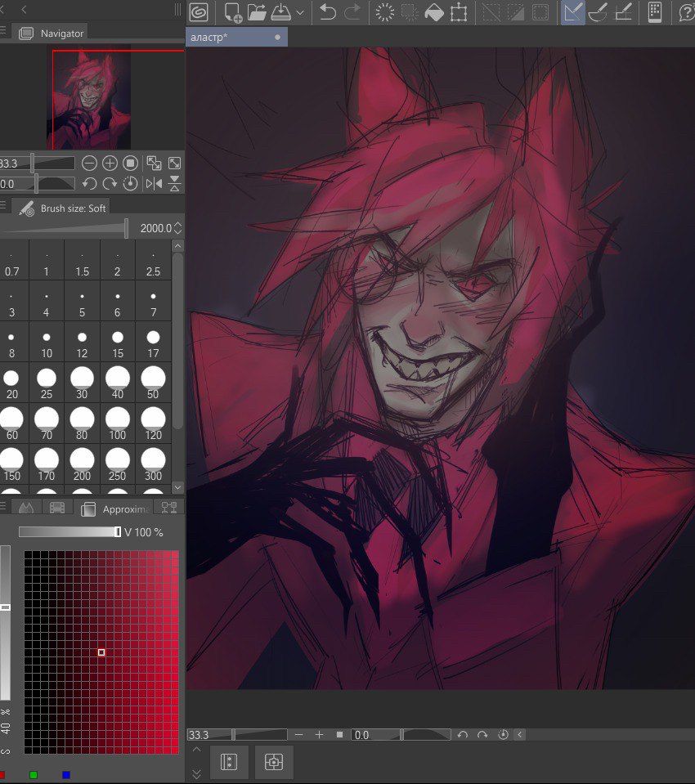Fit canvas to Navigator screen

pos(154,163)
